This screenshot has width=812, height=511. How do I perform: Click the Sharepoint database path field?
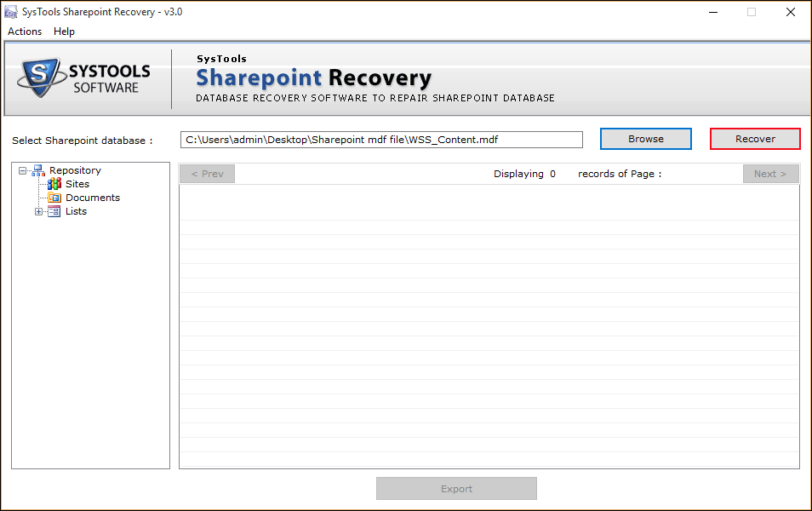(x=381, y=140)
